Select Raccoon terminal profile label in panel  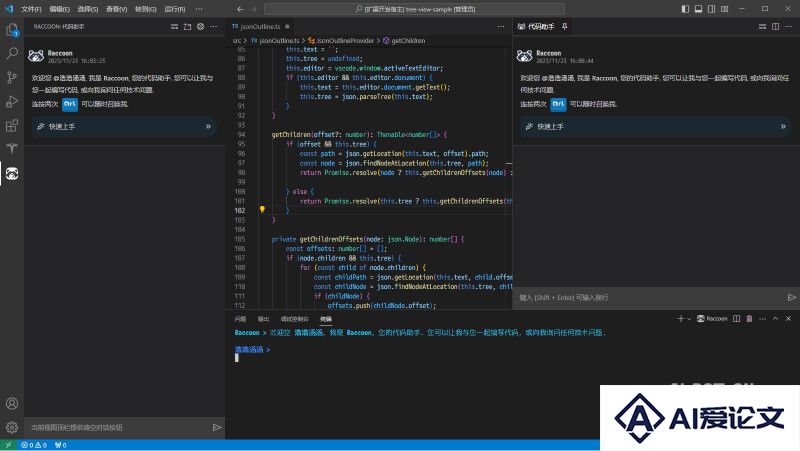click(712, 319)
